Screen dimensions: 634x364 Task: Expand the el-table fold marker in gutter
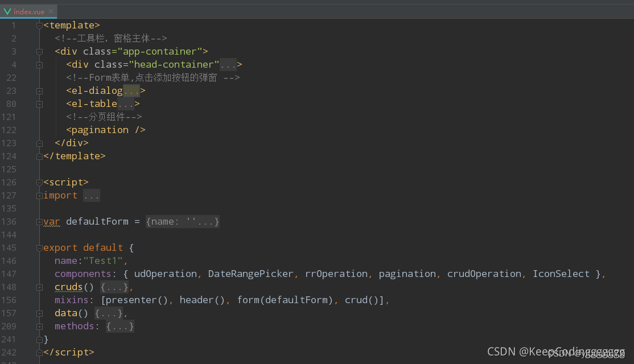pyautogui.click(x=39, y=104)
